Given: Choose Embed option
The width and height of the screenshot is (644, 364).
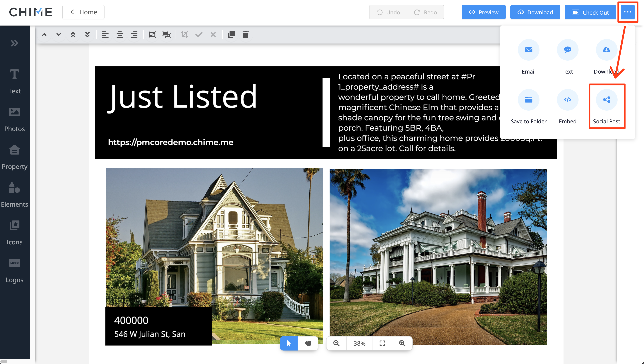Looking at the screenshot, I should [x=568, y=107].
